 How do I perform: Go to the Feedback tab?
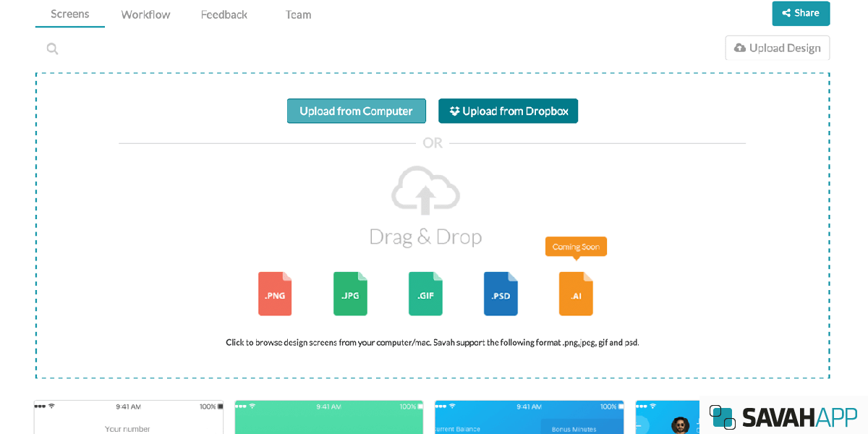point(224,14)
